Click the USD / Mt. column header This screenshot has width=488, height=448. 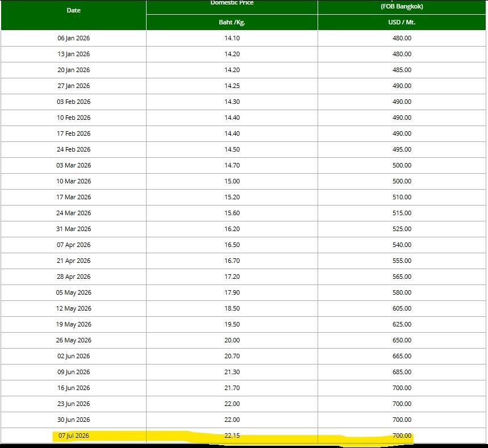[402, 22]
